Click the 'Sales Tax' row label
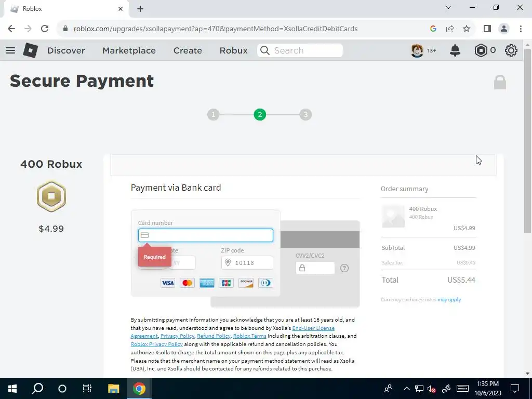The image size is (532, 399). (392, 262)
